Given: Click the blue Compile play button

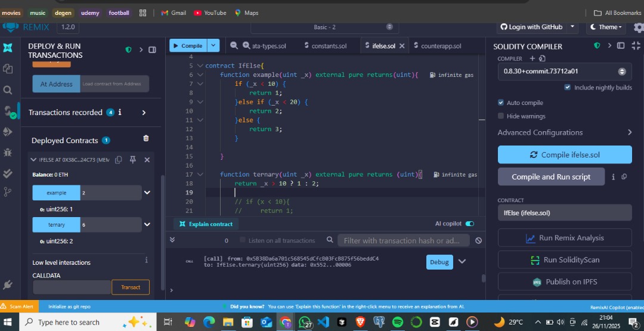Looking at the screenshot, I should point(188,45).
